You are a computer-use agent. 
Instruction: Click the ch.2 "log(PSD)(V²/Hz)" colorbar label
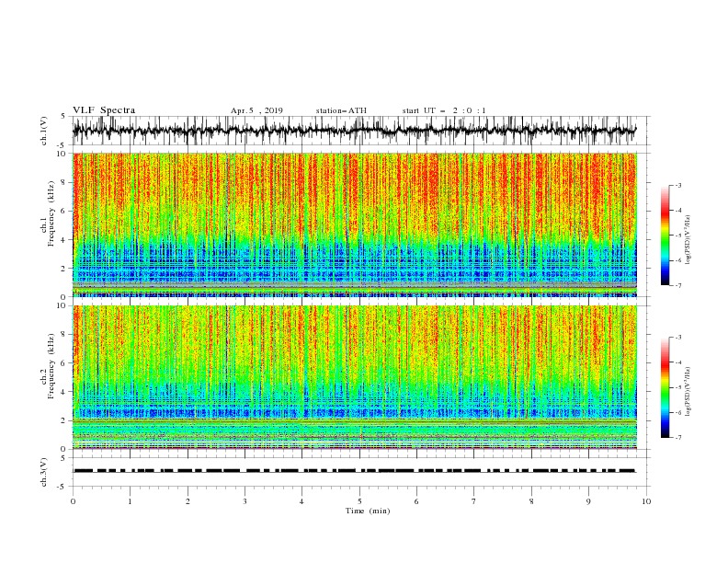(688, 391)
